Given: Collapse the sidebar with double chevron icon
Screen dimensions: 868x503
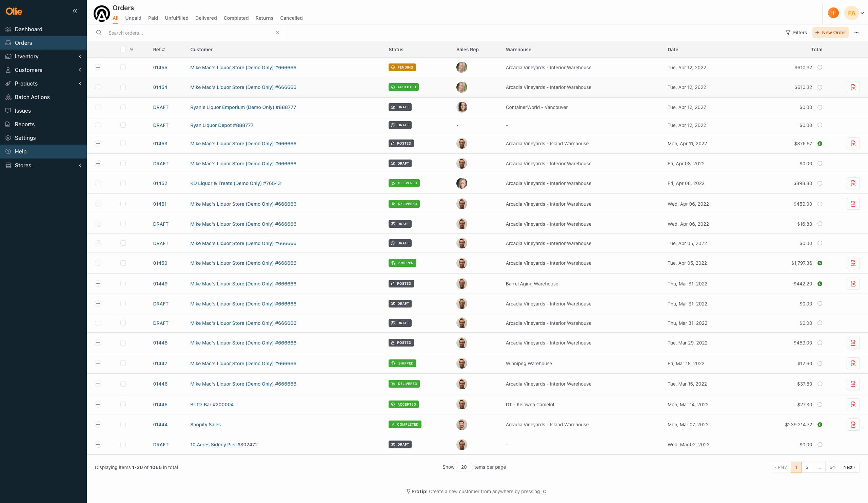Looking at the screenshot, I should (75, 11).
